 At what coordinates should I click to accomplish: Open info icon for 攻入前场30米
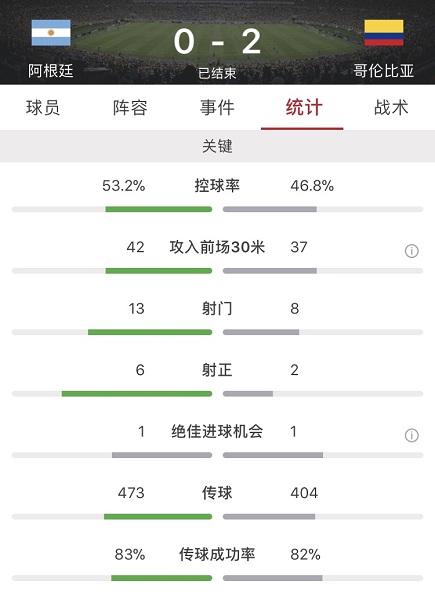pyautogui.click(x=412, y=251)
